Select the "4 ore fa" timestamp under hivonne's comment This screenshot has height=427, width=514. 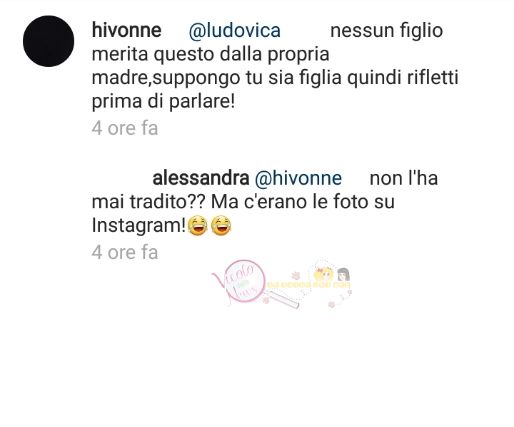click(x=125, y=128)
